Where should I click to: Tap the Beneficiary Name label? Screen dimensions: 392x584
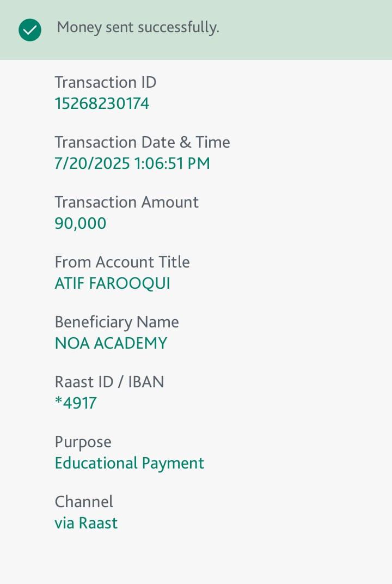point(117,322)
